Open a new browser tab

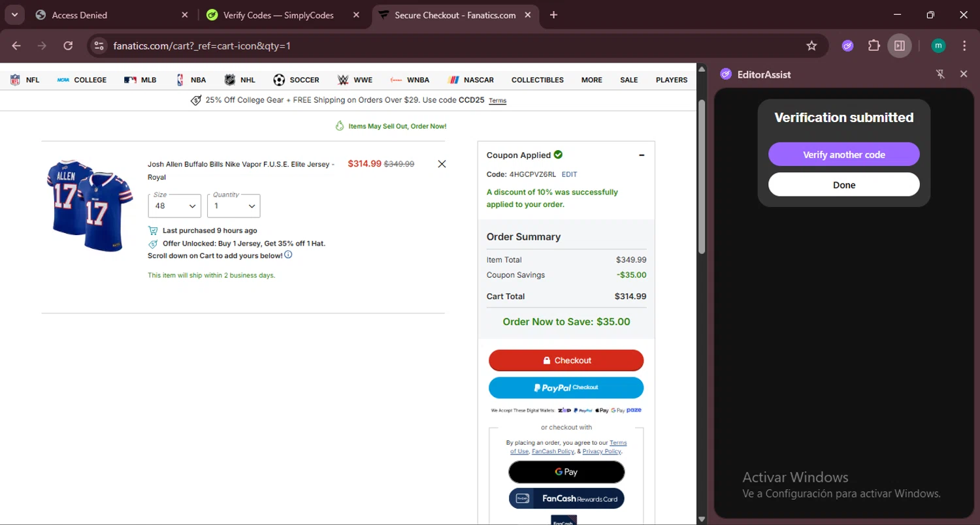(554, 15)
